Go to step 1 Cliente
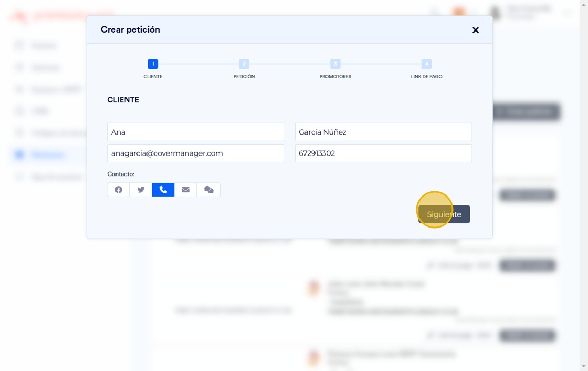The height and width of the screenshot is (371, 588). click(x=153, y=64)
